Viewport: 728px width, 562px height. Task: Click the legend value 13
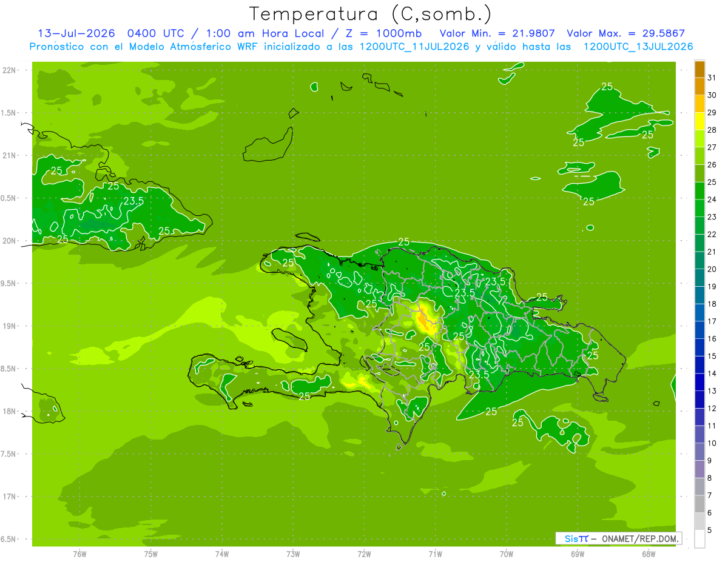point(712,391)
